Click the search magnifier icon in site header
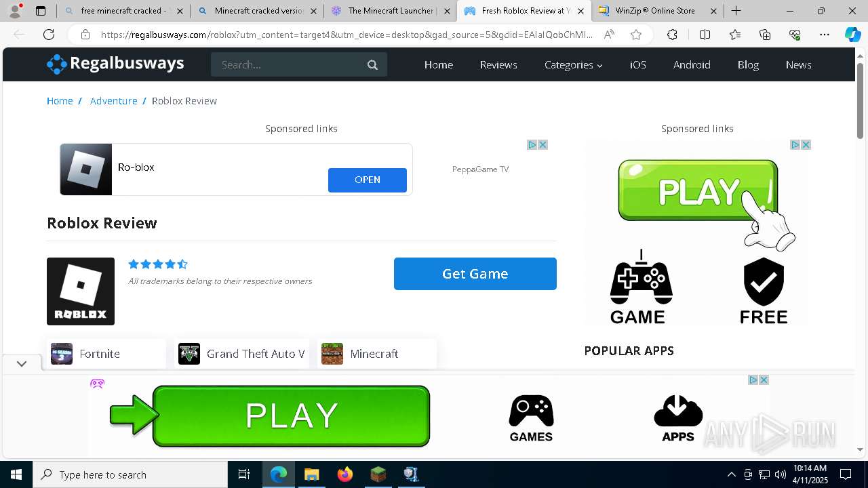Image resolution: width=868 pixels, height=488 pixels. click(372, 65)
